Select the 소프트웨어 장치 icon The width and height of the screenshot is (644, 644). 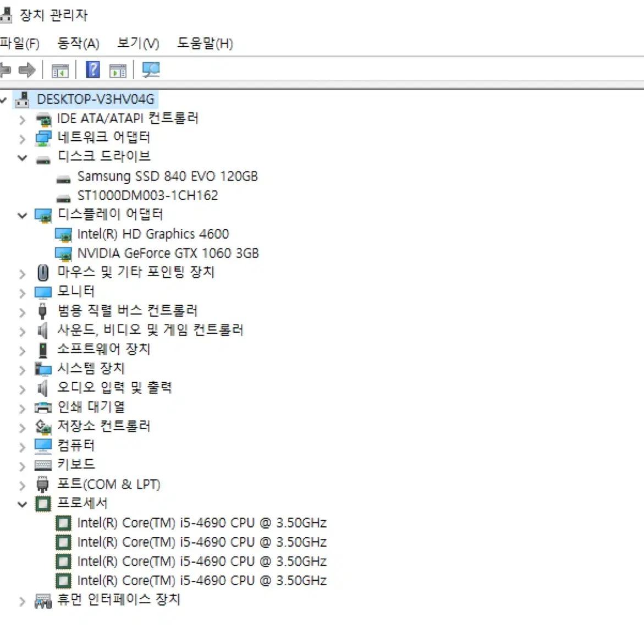click(x=43, y=350)
